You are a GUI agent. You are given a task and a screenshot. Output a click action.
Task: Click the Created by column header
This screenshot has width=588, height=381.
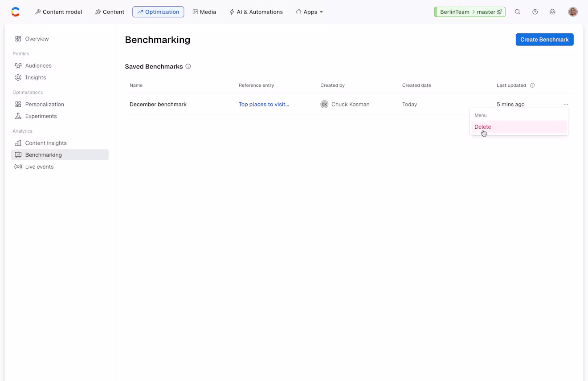332,85
